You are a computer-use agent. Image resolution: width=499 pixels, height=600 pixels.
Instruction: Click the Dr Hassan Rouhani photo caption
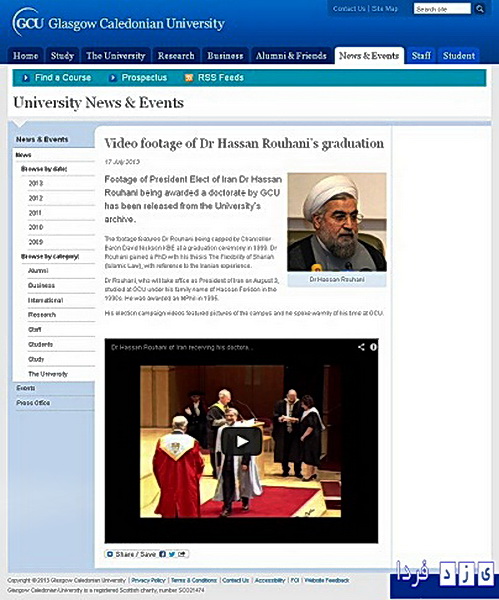(x=337, y=280)
